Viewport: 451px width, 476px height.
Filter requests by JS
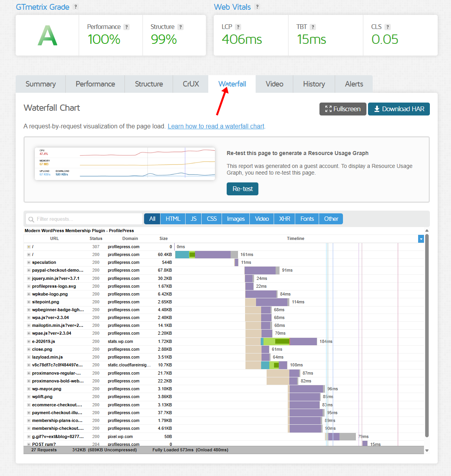[194, 219]
